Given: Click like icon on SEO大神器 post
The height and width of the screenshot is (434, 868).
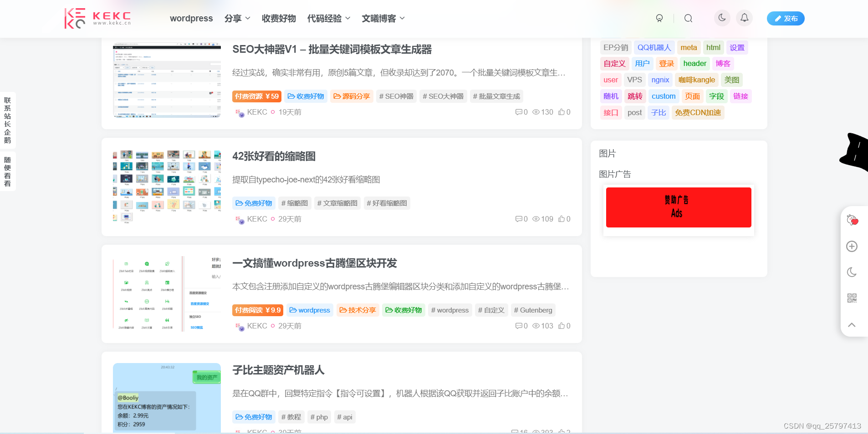Looking at the screenshot, I should (x=562, y=112).
